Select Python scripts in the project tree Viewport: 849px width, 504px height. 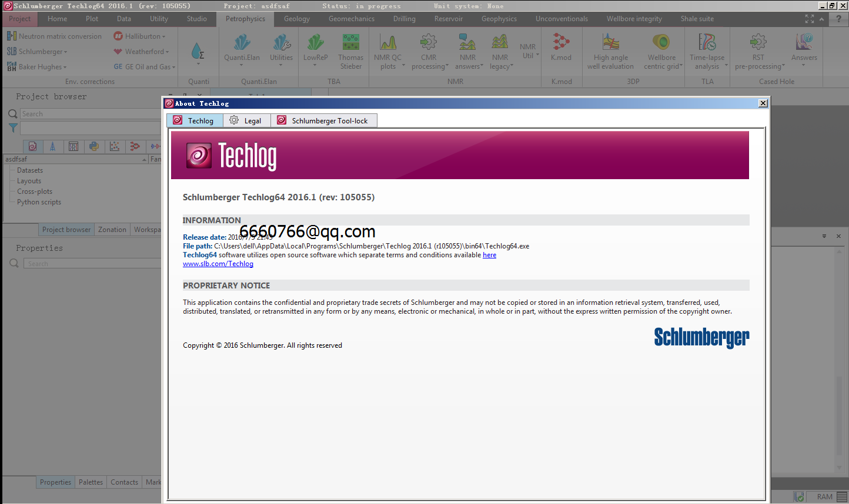point(39,202)
